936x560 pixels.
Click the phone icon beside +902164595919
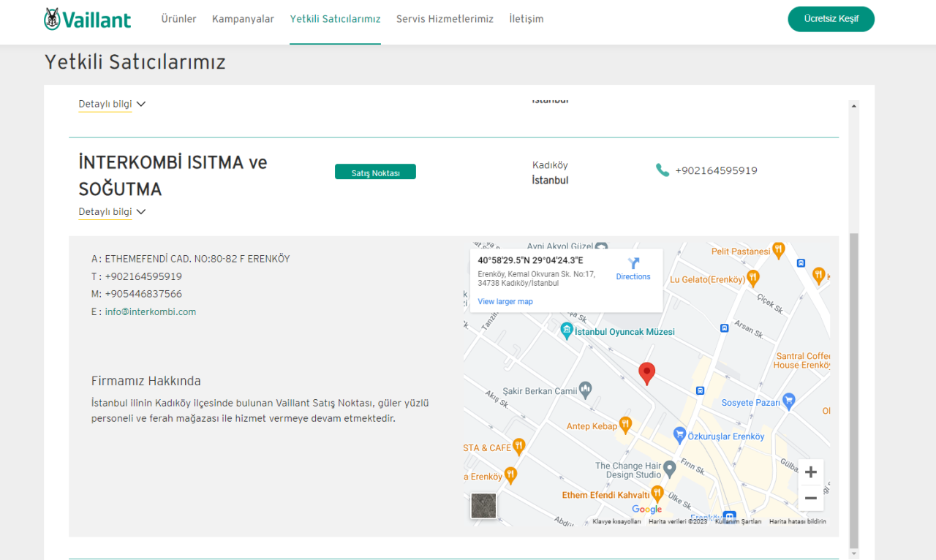click(x=662, y=169)
